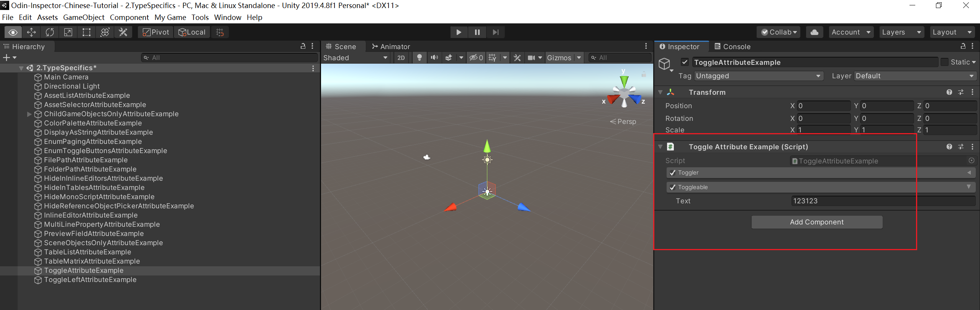Lock the Hierarchy panel

(x=303, y=46)
